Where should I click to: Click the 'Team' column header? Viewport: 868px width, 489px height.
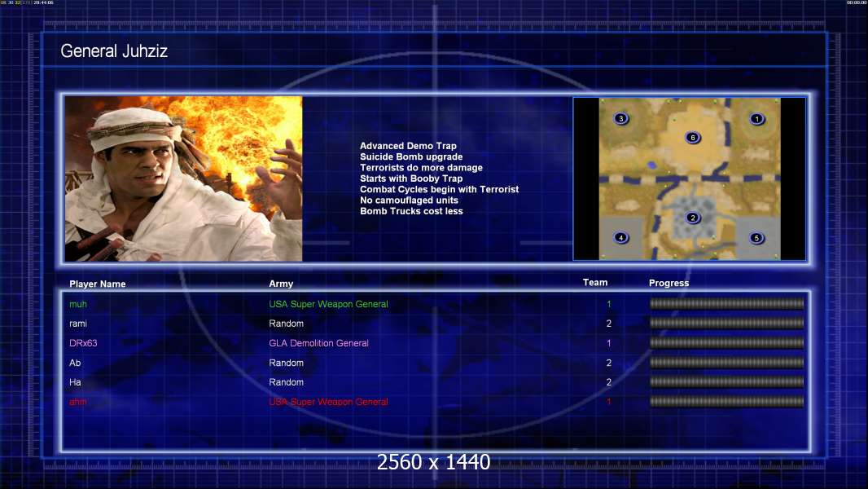pyautogui.click(x=595, y=283)
